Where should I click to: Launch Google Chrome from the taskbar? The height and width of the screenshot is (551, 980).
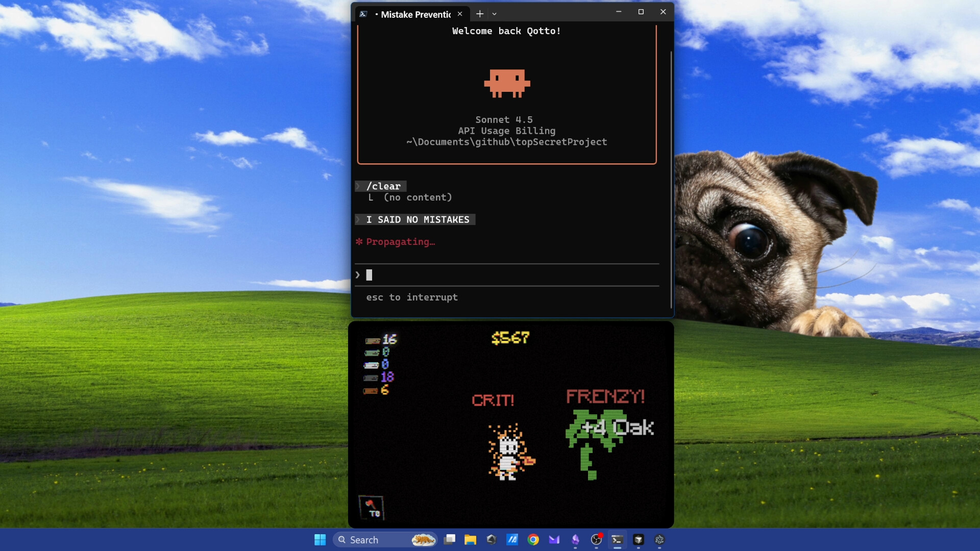(533, 540)
